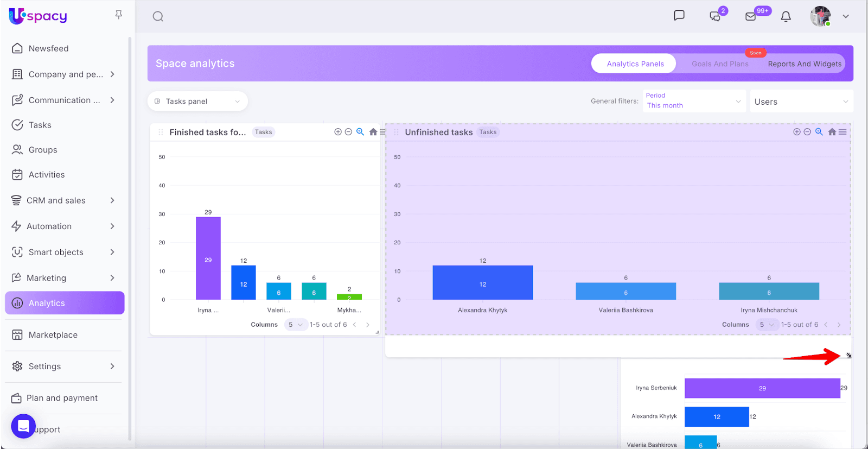Open the Period filter dropdown

(693, 101)
